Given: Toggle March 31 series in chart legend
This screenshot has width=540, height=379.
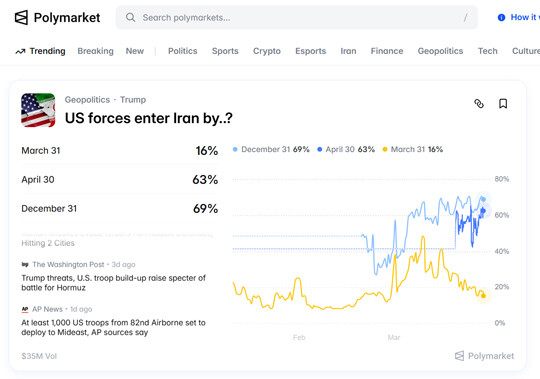Looking at the screenshot, I should tap(413, 149).
